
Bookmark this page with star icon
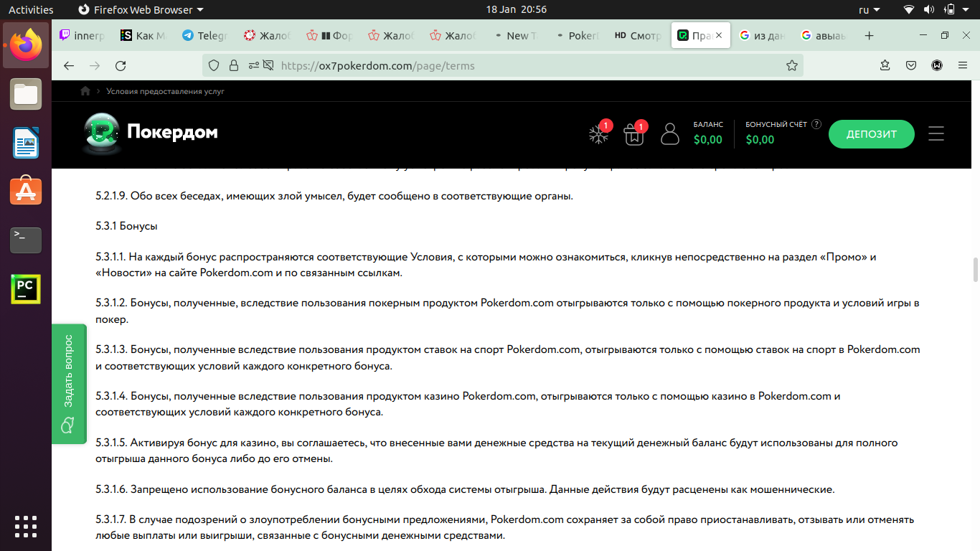pyautogui.click(x=791, y=65)
